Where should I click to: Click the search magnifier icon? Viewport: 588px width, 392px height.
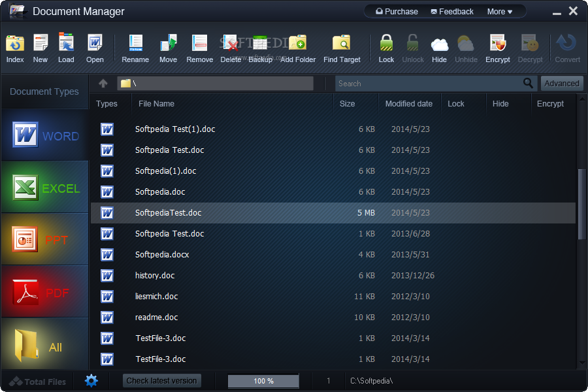[x=528, y=83]
